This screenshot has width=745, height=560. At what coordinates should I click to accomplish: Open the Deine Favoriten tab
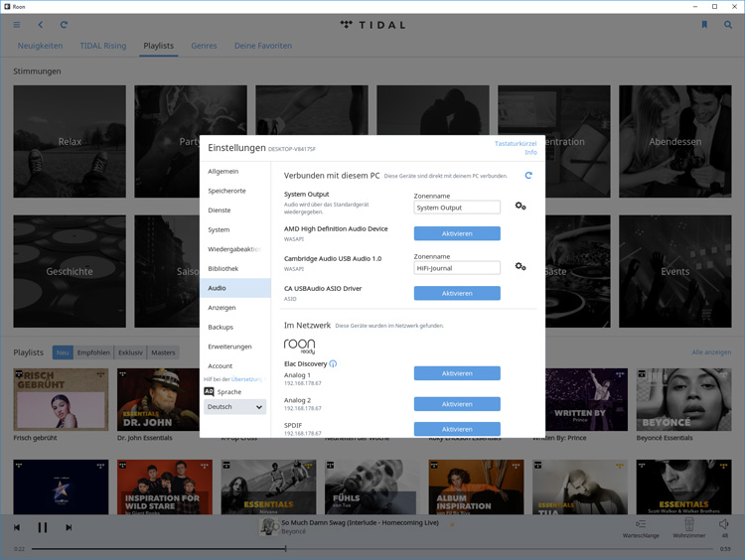tap(263, 46)
